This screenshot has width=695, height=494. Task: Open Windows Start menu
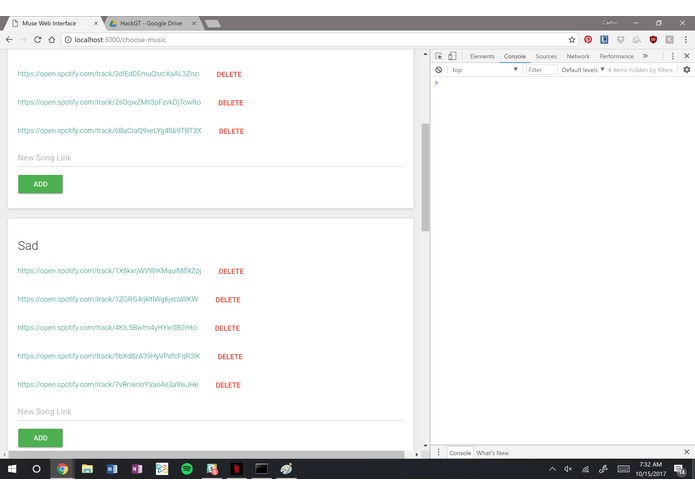pyautogui.click(x=12, y=469)
